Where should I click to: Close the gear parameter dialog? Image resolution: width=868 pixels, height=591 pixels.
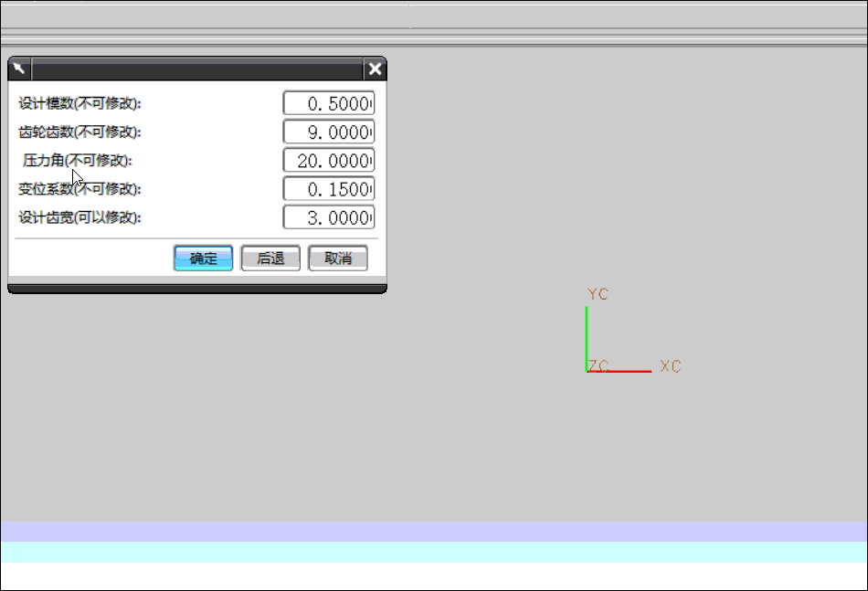(x=376, y=69)
